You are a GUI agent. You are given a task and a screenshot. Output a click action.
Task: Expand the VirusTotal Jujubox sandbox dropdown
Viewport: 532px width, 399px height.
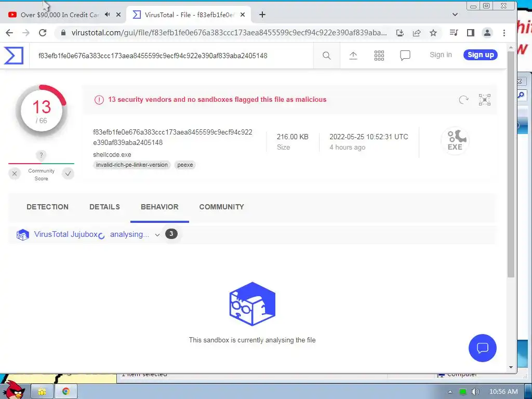click(x=157, y=234)
